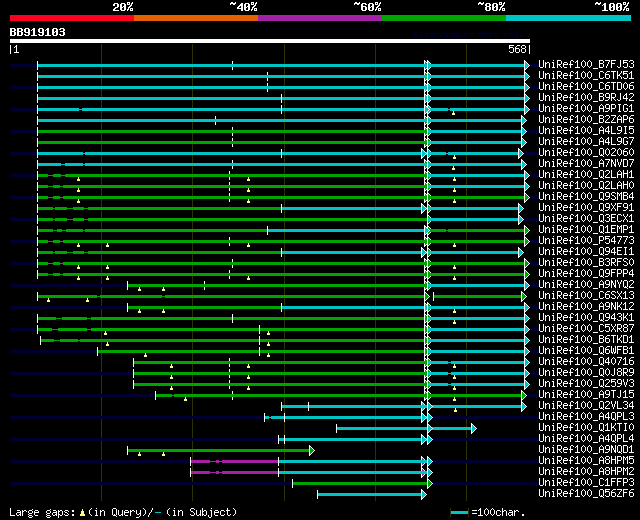Click the UniRef100_A9NQD1 label
Screen dimensions: 640x520
click(586, 450)
